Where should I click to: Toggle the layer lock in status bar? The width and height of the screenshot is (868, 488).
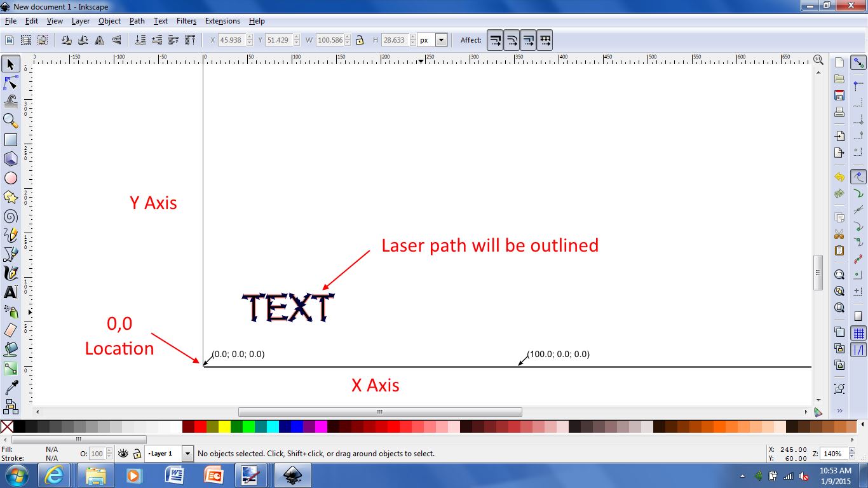pyautogui.click(x=137, y=453)
